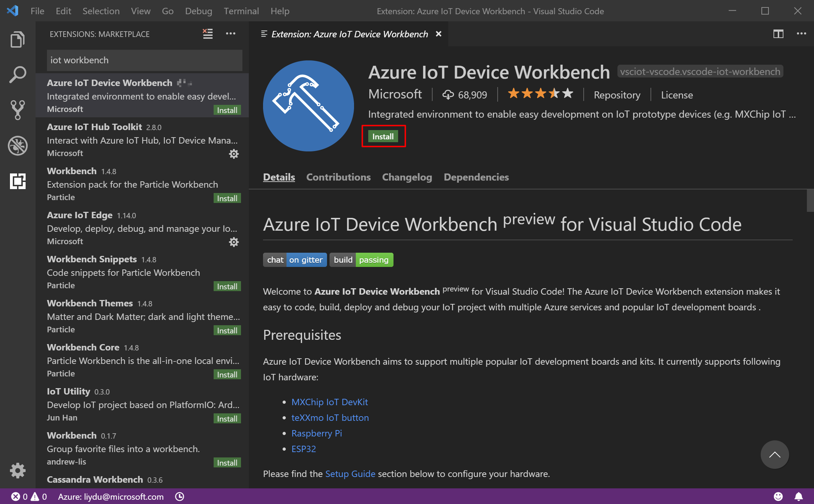Click the iot workbench search field
This screenshot has width=814, height=504.
pyautogui.click(x=144, y=60)
